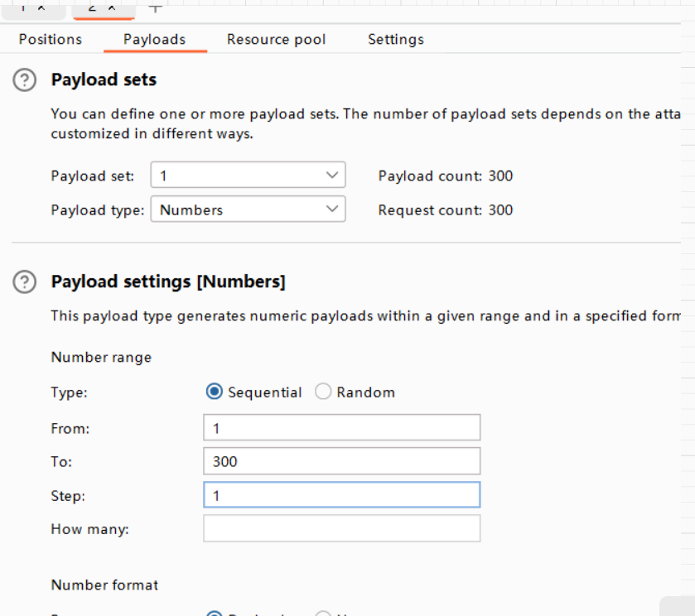Close the second attack tab
The image size is (695, 616).
[x=112, y=7]
